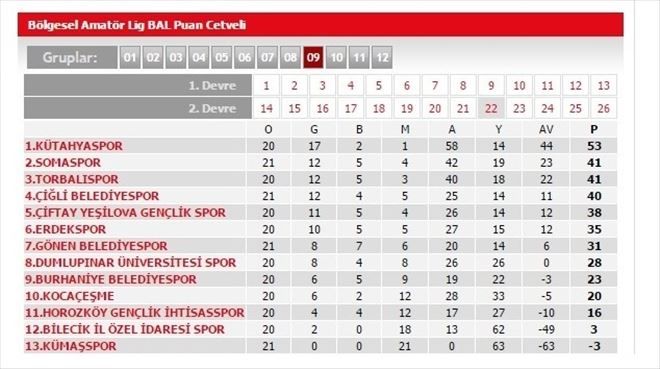Image resolution: width=660 pixels, height=369 pixels.
Task: Switch to group 05 standings
Action: click(x=221, y=57)
